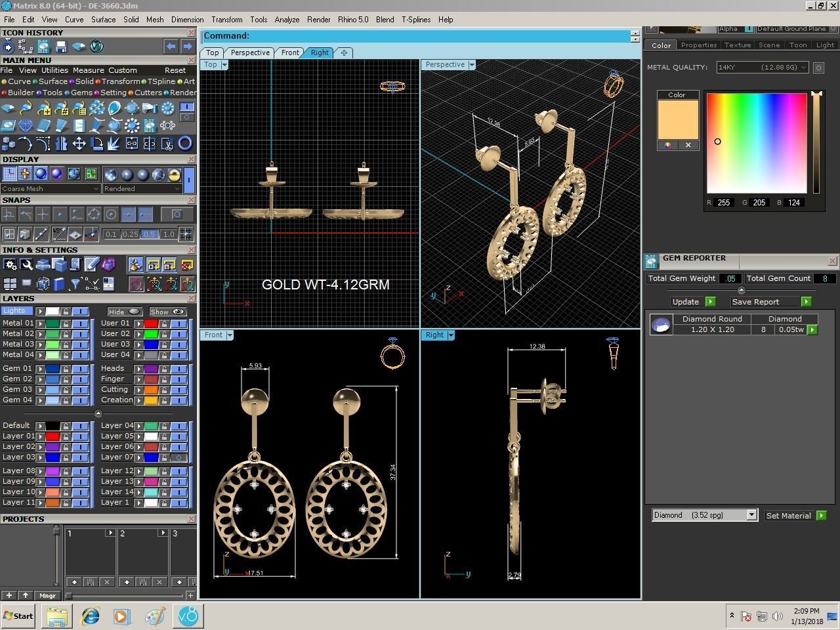The width and height of the screenshot is (840, 630).
Task: Click the blue book icon in Info & Settings
Action: pos(59,283)
